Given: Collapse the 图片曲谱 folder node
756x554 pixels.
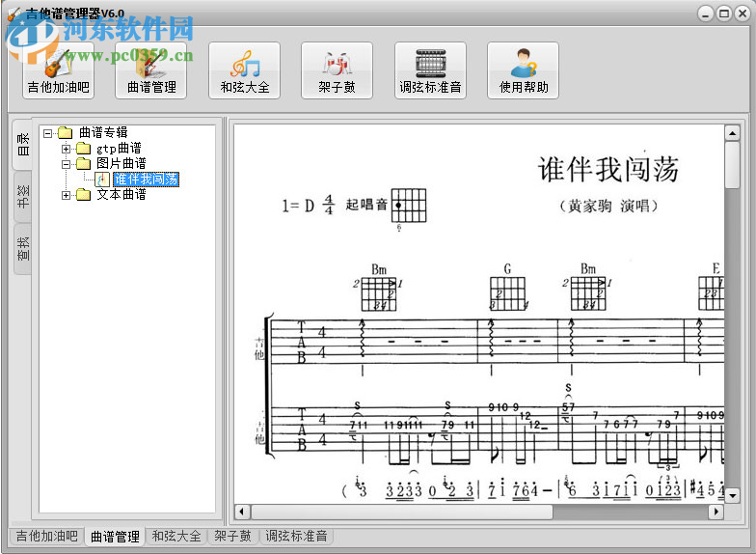Looking at the screenshot, I should [66, 164].
